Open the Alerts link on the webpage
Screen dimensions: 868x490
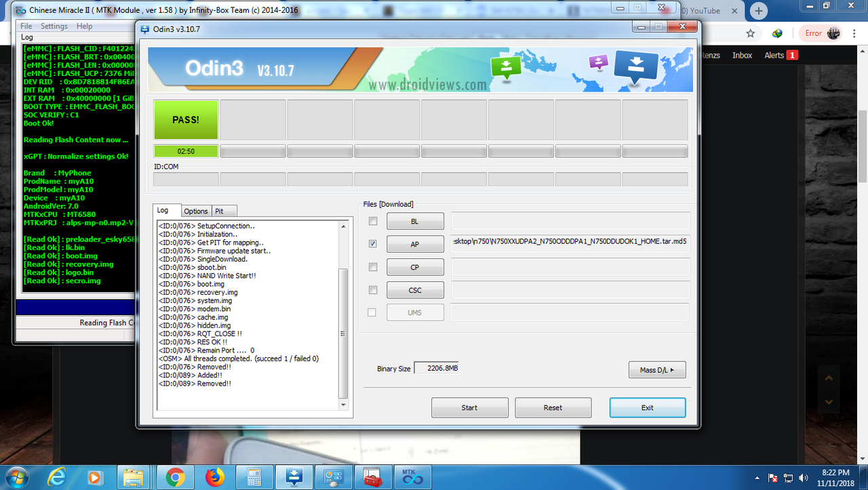tap(781, 56)
